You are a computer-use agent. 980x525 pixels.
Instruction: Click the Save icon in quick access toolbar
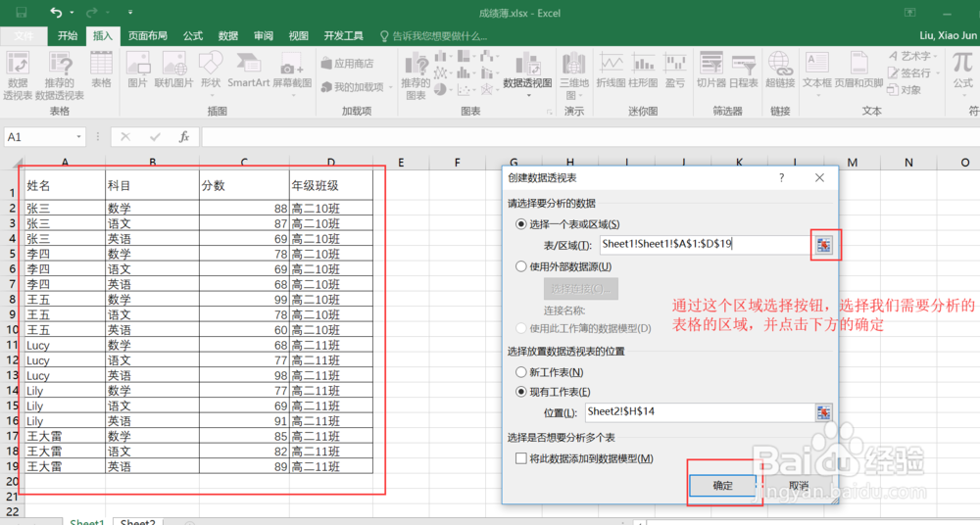22,13
